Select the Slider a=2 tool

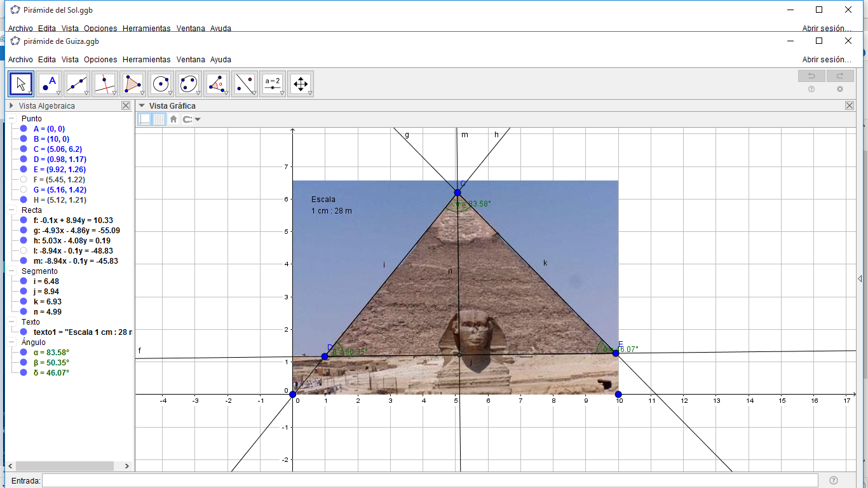coord(273,83)
